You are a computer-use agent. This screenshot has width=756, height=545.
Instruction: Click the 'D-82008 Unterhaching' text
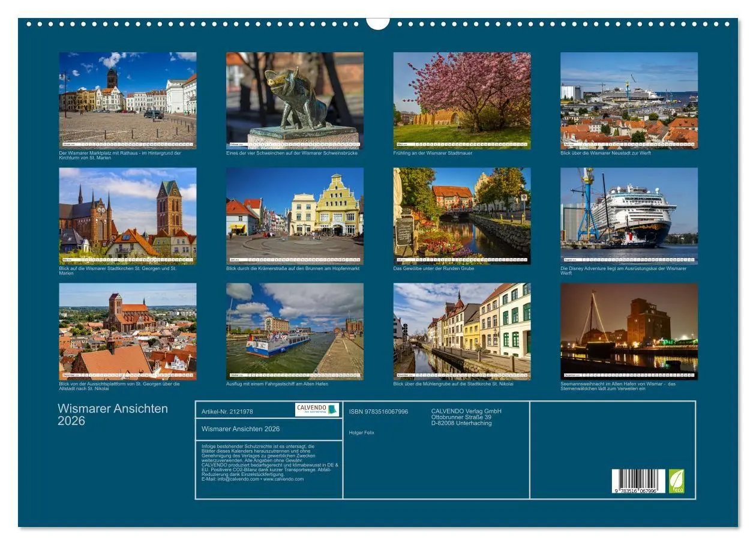(x=461, y=423)
